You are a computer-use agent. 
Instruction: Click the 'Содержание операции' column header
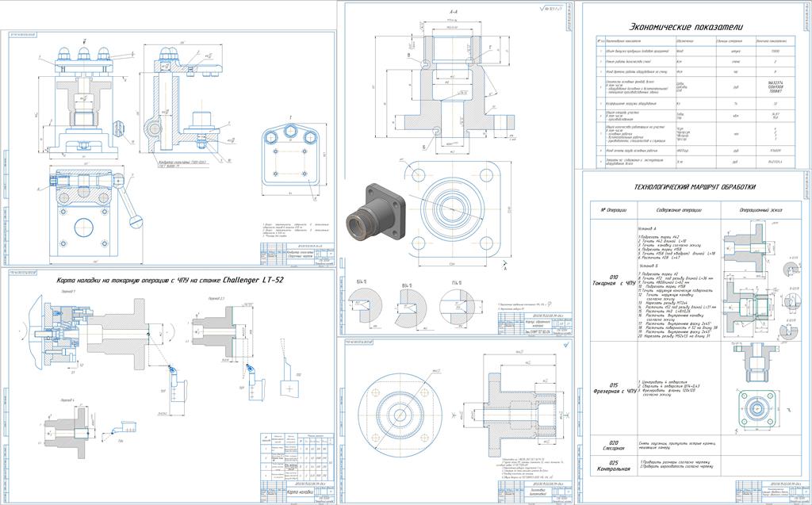point(676,209)
